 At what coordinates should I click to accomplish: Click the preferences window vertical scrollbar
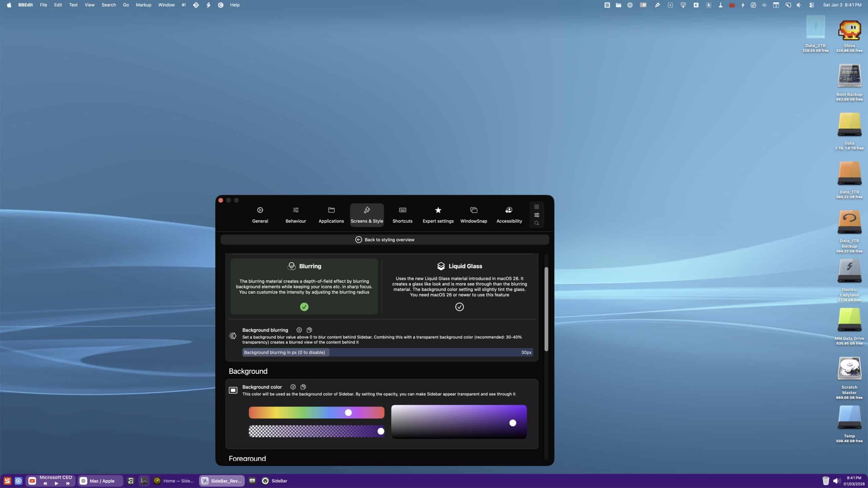pos(546,308)
